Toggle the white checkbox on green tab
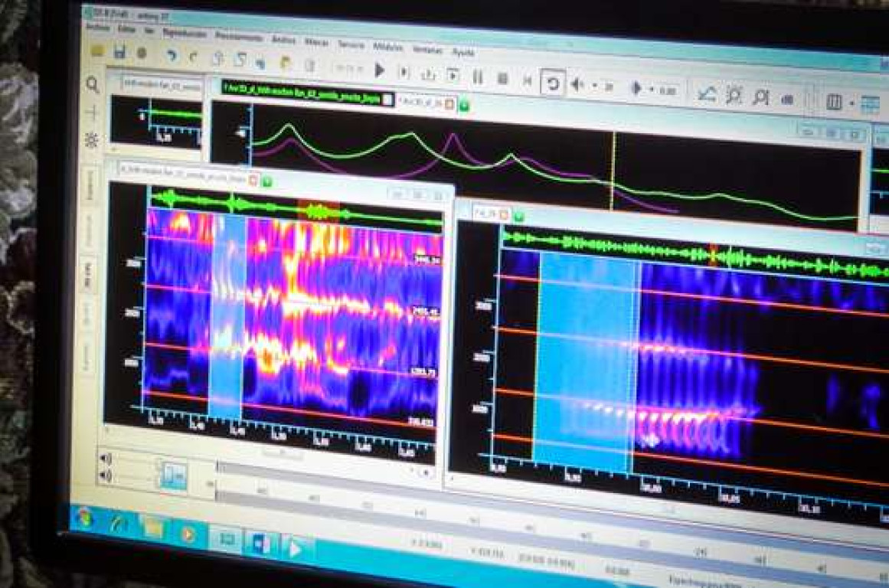Viewport: 889px width, 588px height. pos(388,99)
